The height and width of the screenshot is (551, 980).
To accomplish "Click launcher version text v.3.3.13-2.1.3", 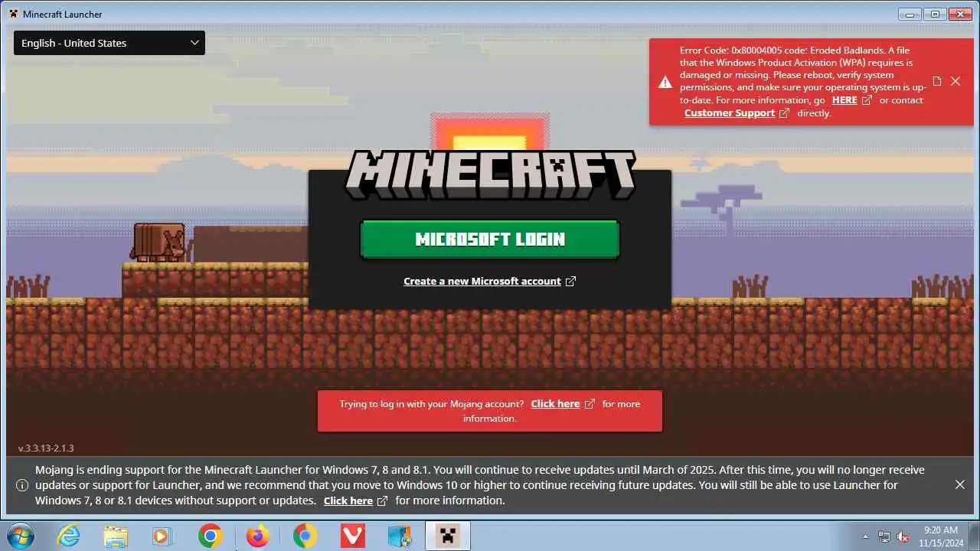I will click(x=46, y=448).
